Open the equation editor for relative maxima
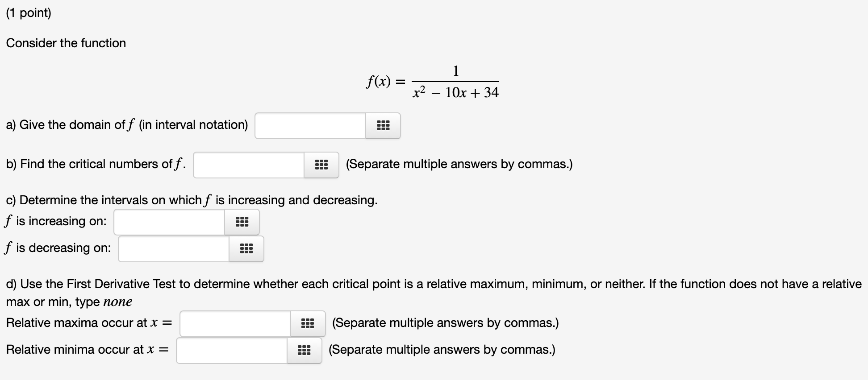Screen dimensions: 868x380 (x=308, y=323)
